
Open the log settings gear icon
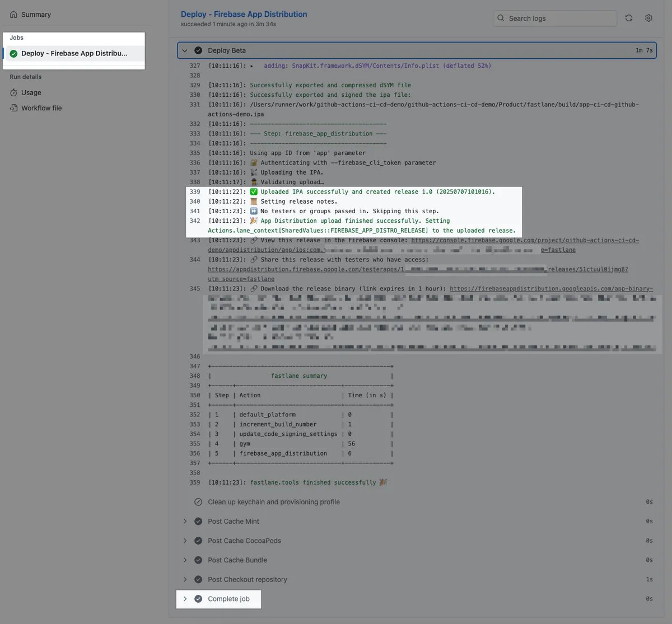coord(648,18)
